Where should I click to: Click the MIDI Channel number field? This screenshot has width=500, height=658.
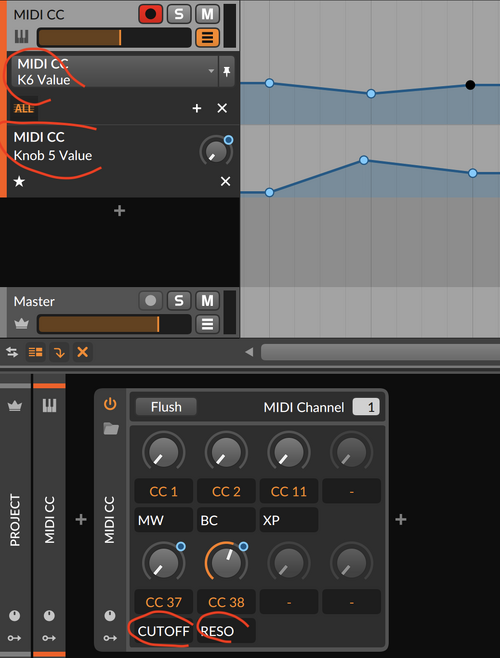point(366,407)
